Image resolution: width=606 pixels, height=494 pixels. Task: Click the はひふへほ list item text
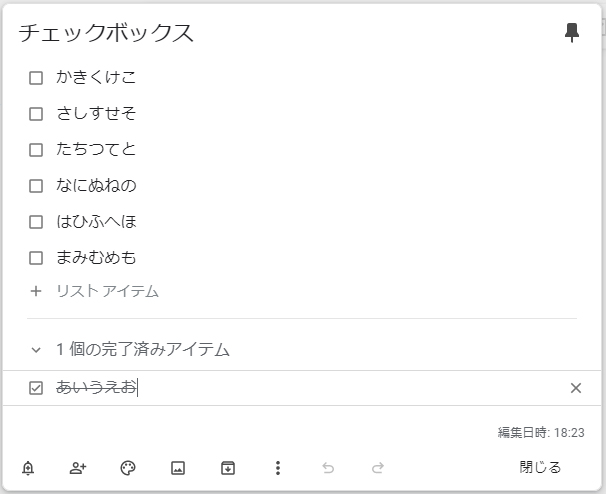click(x=96, y=222)
